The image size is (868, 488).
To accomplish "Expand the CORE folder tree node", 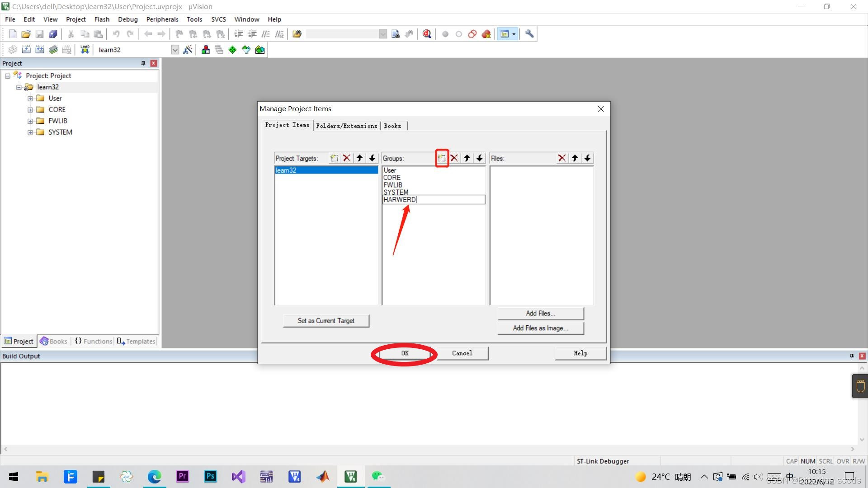I will 30,109.
